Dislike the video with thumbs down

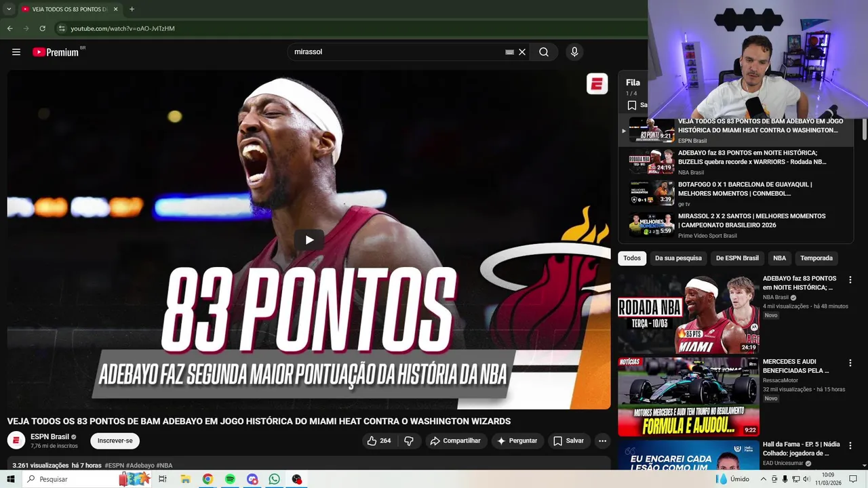tap(409, 441)
